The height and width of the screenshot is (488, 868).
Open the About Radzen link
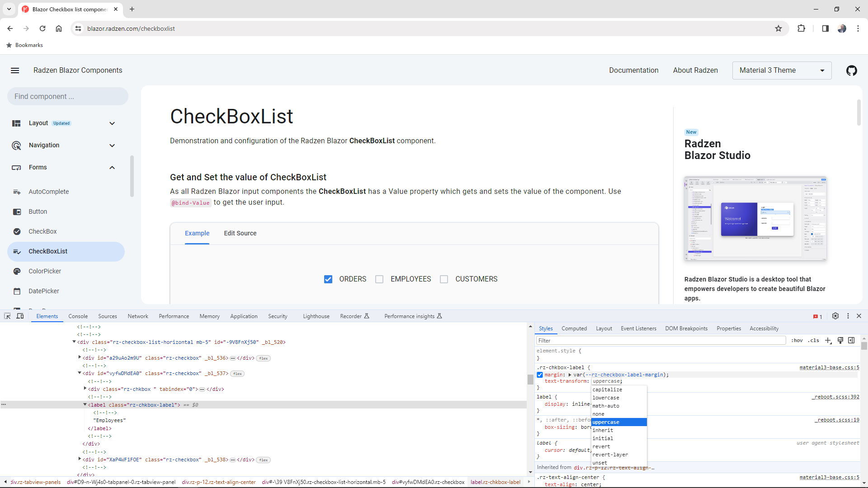pos(695,70)
